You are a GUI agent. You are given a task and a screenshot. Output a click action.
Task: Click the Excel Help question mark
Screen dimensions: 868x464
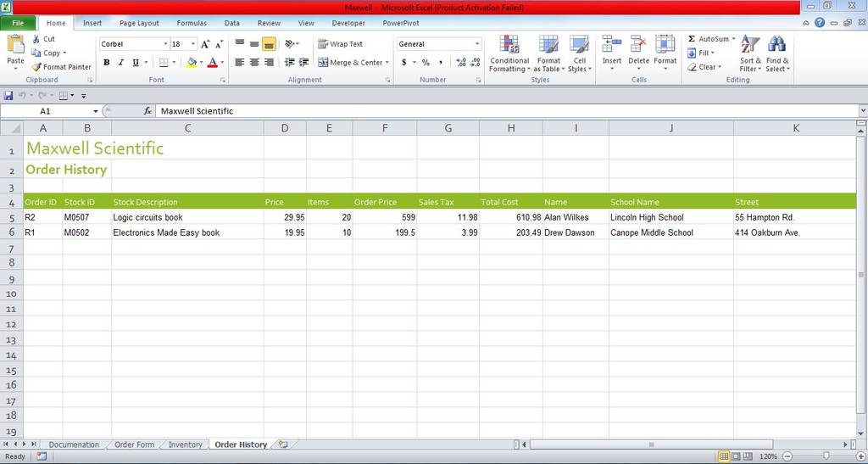(820, 23)
